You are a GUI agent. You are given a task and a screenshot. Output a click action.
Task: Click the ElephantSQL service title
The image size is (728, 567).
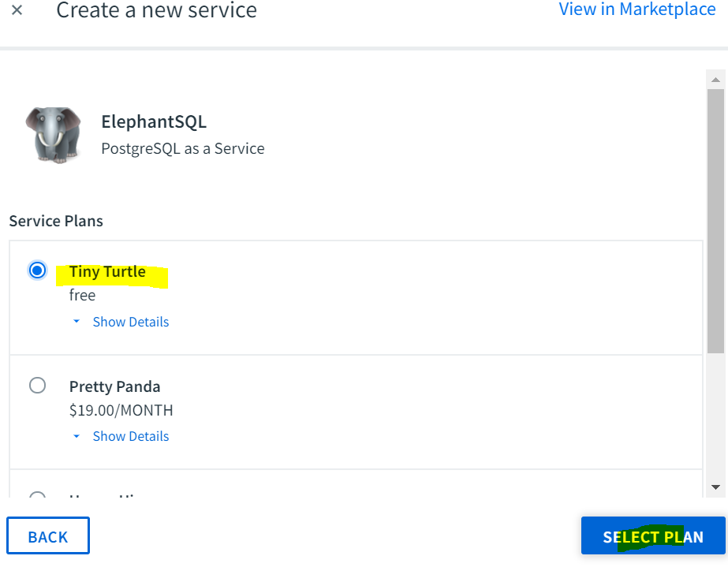[154, 122]
